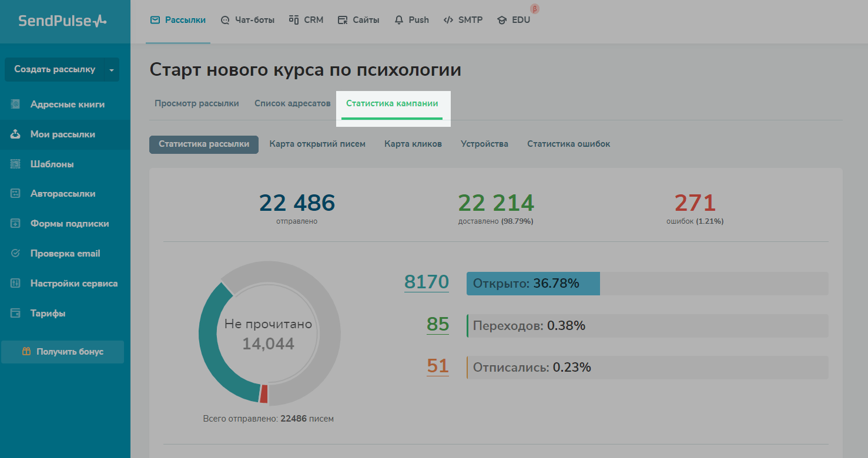This screenshot has height=458, width=868.
Task: Click the 8170 opened emails link
Action: [x=426, y=282]
